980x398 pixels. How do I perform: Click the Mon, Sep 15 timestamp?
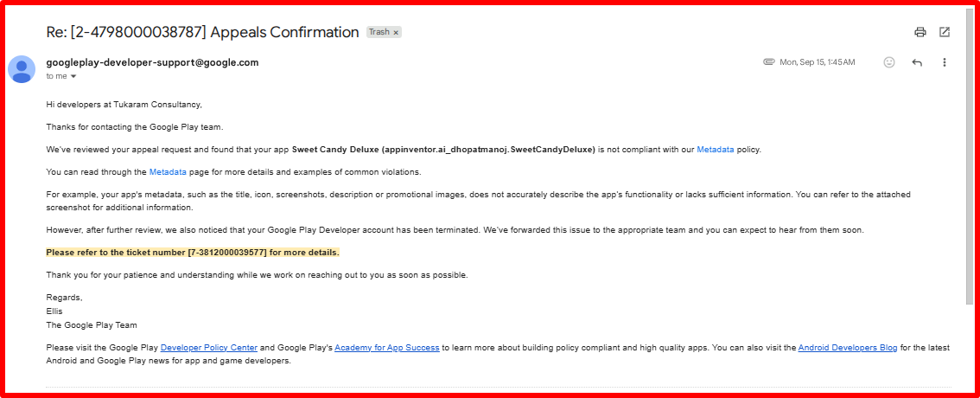pos(817,62)
